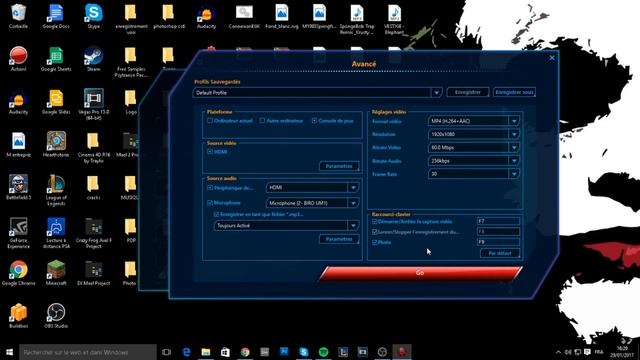Viewport: 640px width, 360px height.
Task: Toggle the HDMI video source checkbox
Action: coord(210,151)
